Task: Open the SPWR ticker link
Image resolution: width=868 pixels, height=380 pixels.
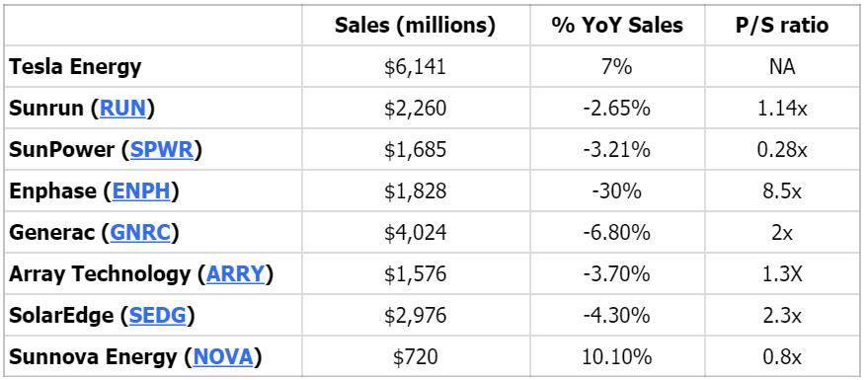Action: click(162, 150)
